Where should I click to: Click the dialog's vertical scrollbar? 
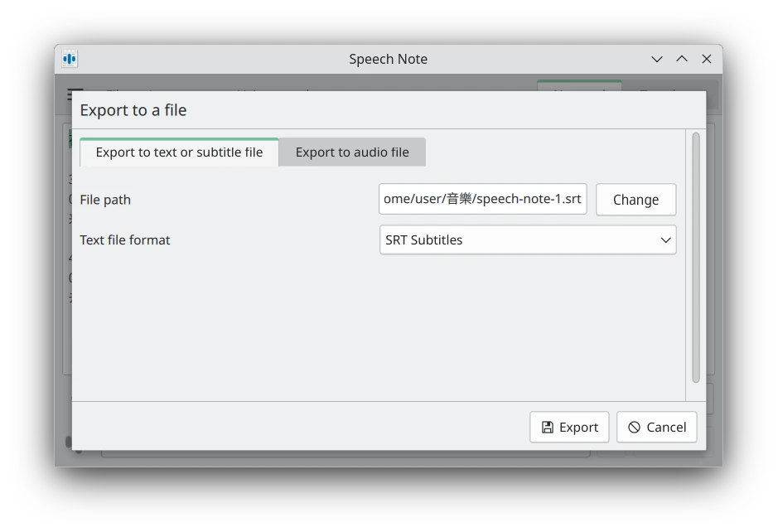coord(696,257)
